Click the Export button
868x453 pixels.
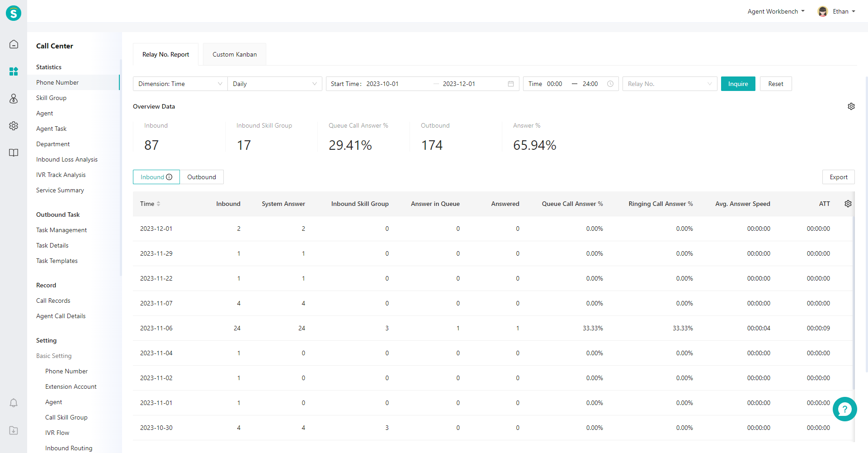coord(839,177)
